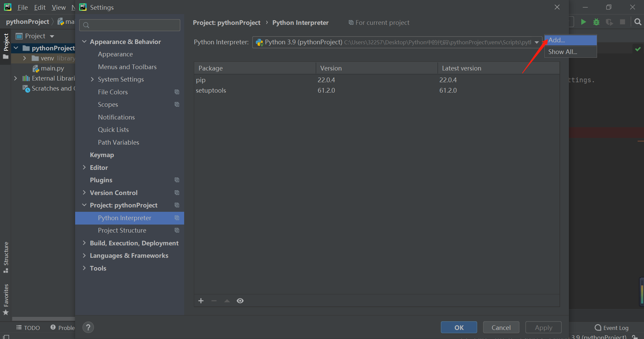Click the OK button
This screenshot has width=644, height=339.
point(459,328)
